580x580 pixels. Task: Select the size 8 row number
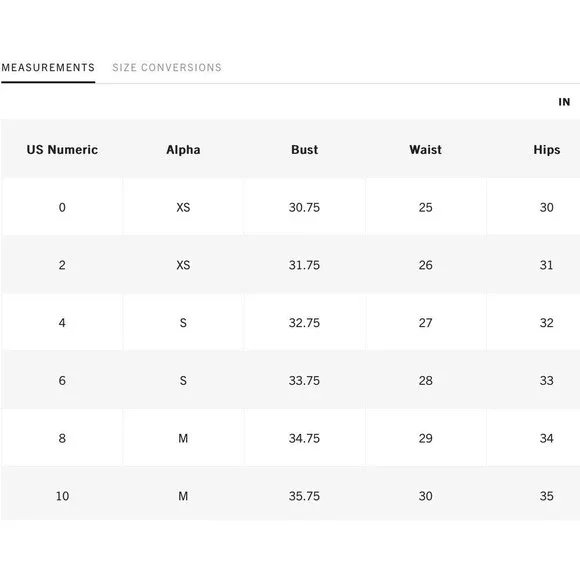(x=62, y=438)
